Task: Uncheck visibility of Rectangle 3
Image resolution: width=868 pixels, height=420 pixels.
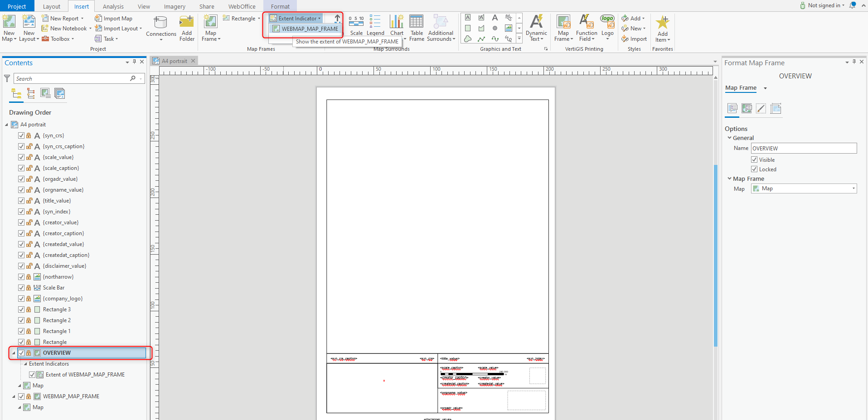Action: click(21, 309)
